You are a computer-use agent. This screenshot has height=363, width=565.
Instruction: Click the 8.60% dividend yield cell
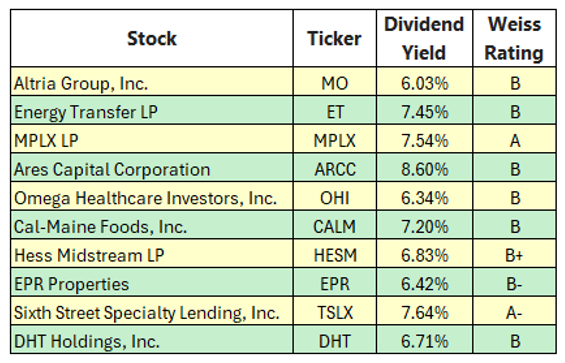(424, 167)
